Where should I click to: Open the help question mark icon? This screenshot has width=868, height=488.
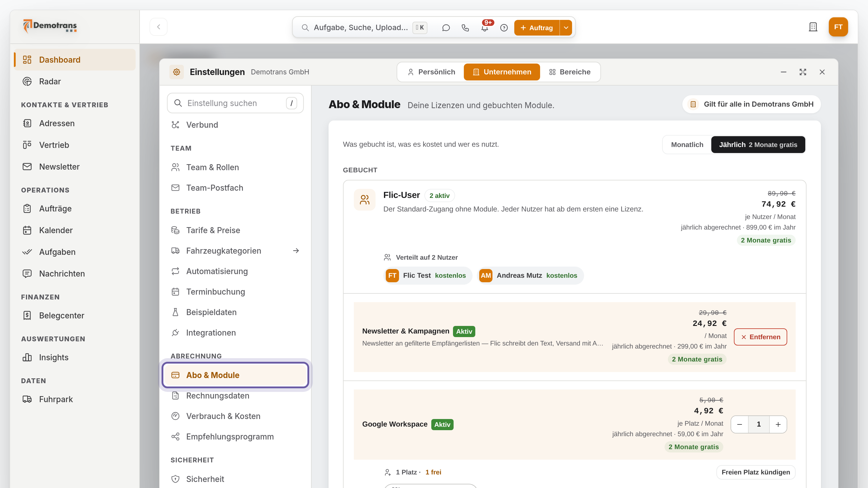tap(504, 28)
